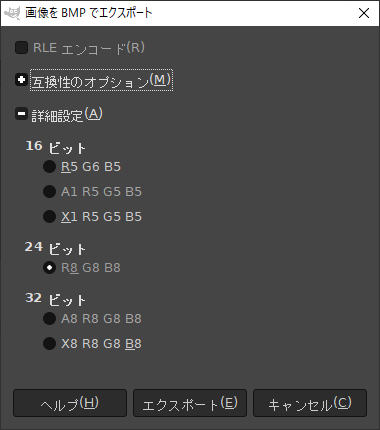Viewport: 380px width, 430px height.
Task: Click the ヘルプ(H) button
Action: (x=70, y=403)
